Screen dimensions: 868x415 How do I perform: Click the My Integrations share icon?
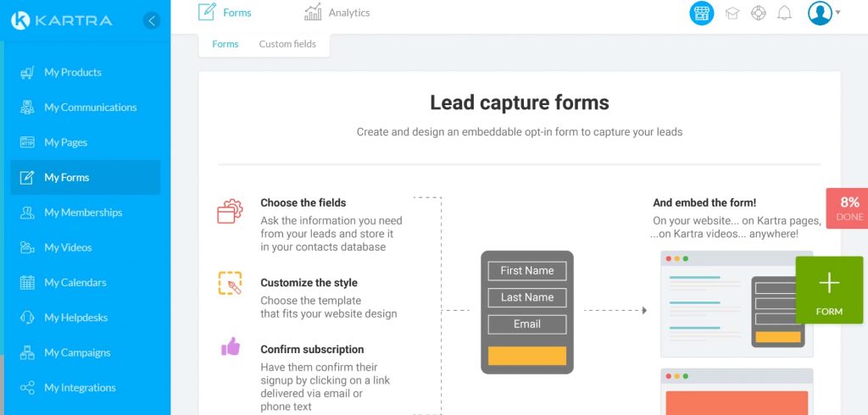(x=27, y=388)
